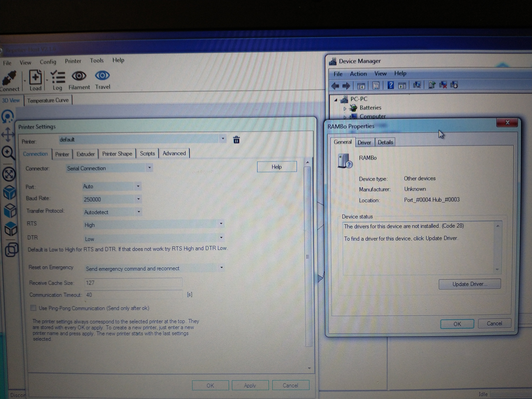Click Device Manager back arrow icon
This screenshot has width=532, height=399.
coord(335,86)
